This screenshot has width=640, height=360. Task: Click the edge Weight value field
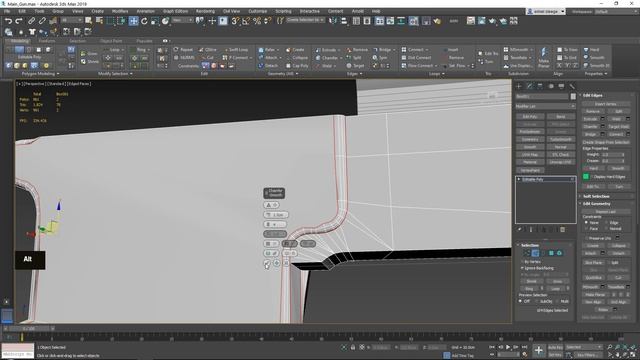[610, 155]
